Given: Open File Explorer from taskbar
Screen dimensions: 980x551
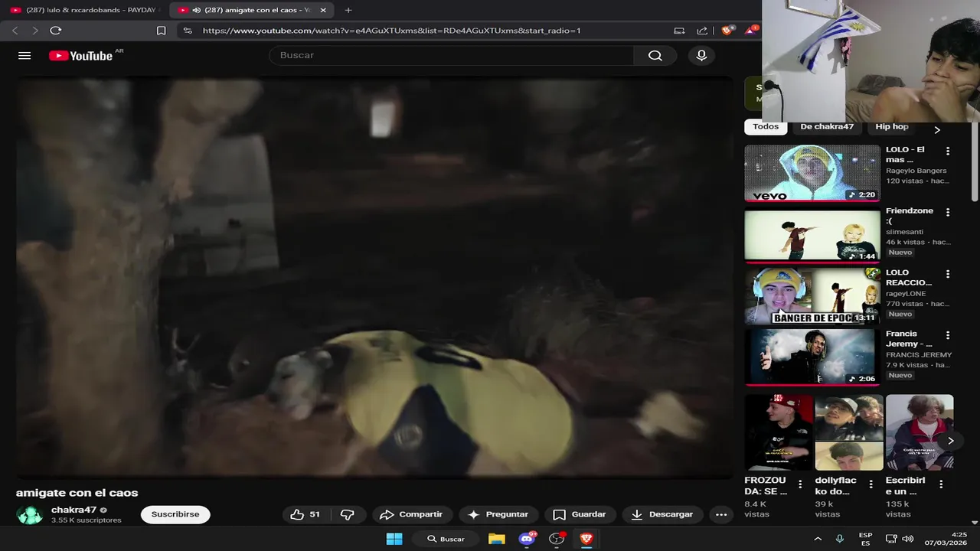Looking at the screenshot, I should (497, 539).
